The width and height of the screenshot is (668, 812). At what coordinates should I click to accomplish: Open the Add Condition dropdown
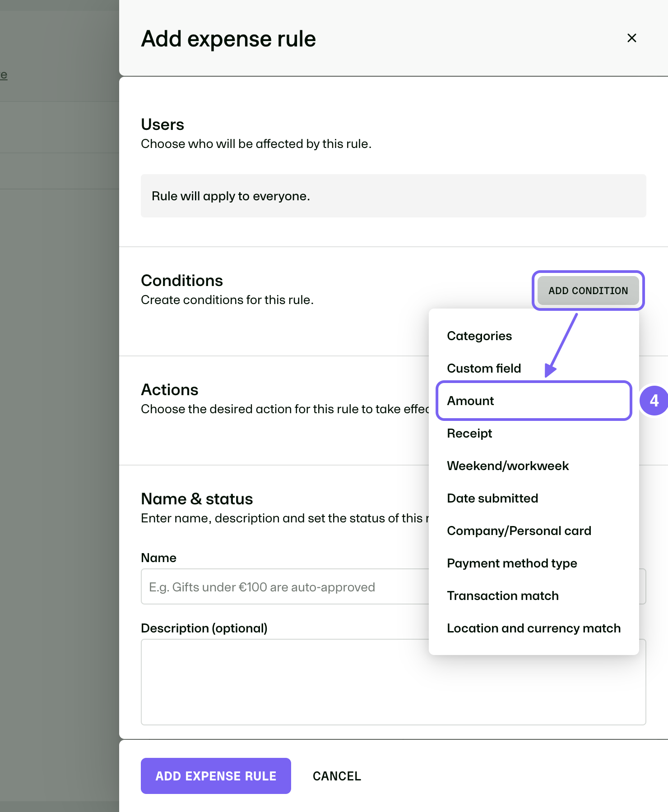(588, 291)
